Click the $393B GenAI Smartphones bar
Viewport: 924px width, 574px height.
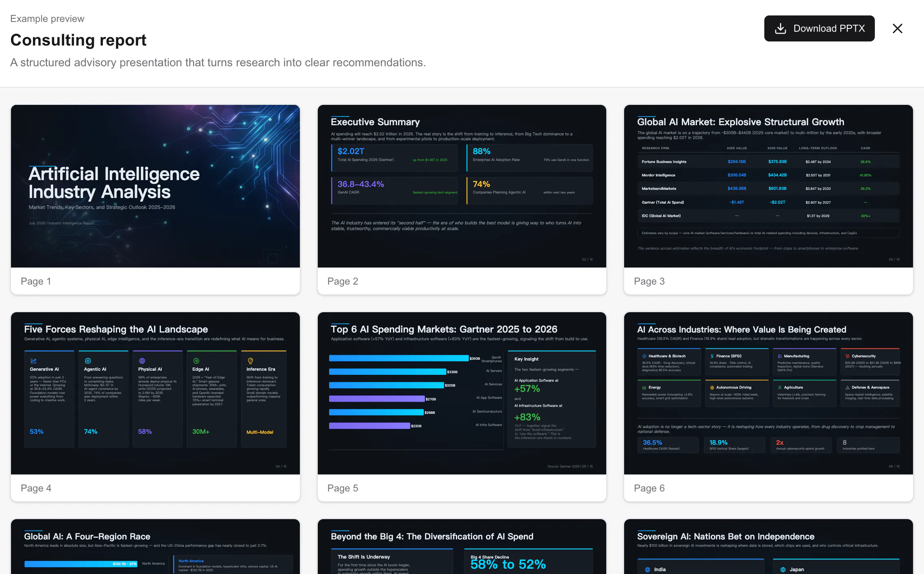click(x=399, y=358)
